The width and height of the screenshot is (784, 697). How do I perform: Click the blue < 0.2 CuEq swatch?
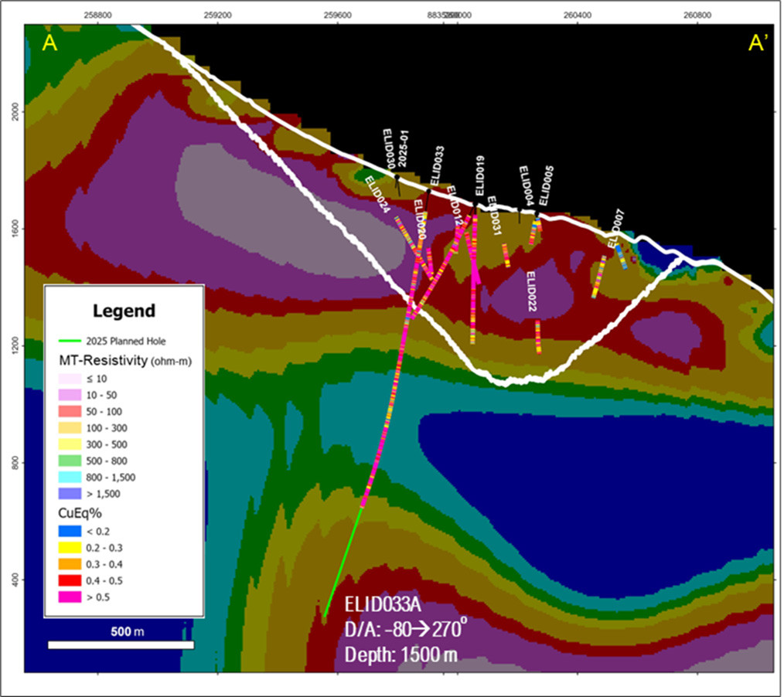(70, 532)
